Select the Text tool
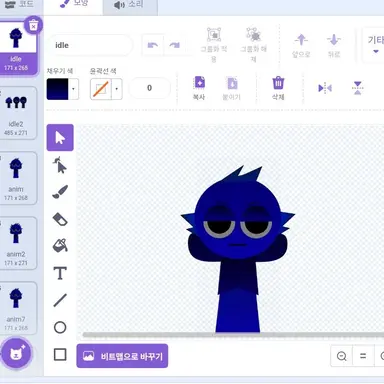 click(x=60, y=273)
